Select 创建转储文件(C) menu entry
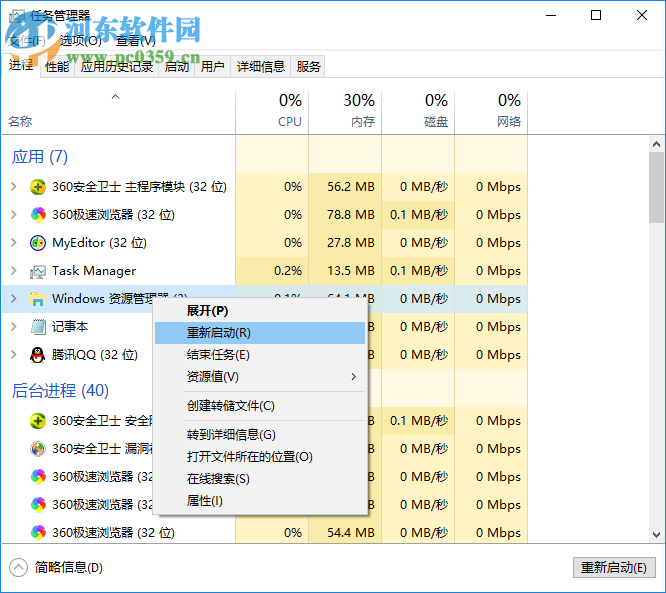The image size is (666, 593). pyautogui.click(x=260, y=406)
